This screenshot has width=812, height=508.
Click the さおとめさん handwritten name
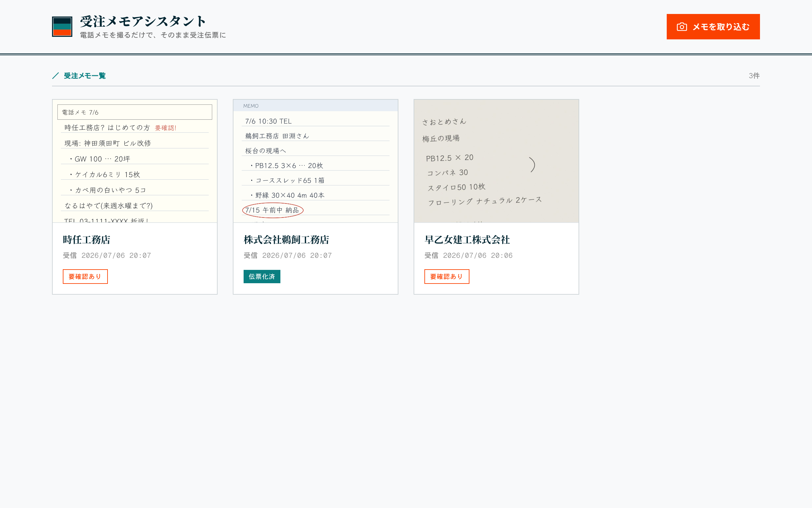pos(444,122)
